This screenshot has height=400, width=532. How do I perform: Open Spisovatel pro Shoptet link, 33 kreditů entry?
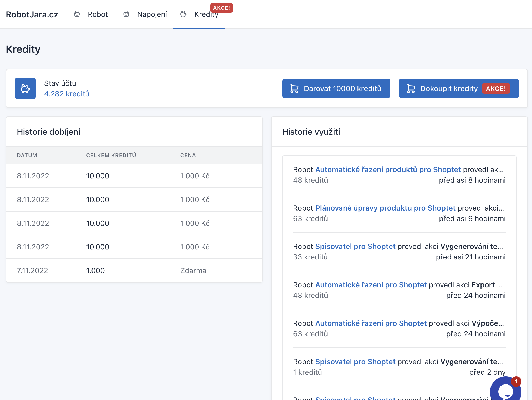tap(355, 246)
